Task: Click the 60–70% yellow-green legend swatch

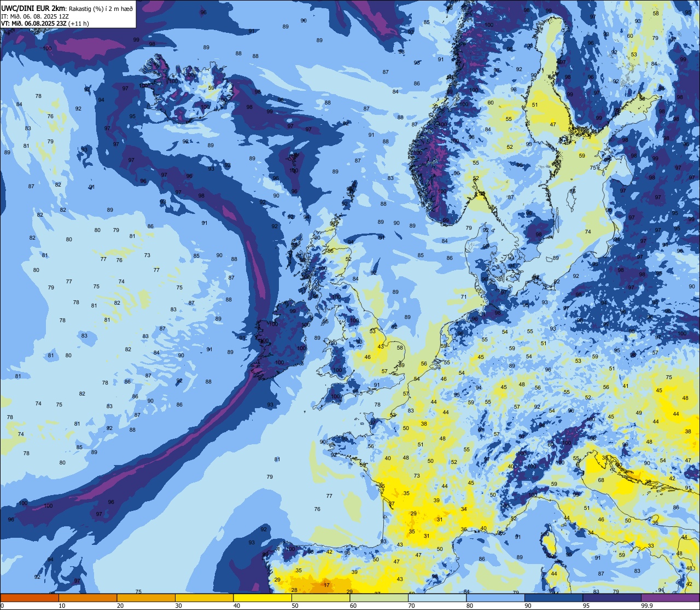Action: (x=379, y=598)
